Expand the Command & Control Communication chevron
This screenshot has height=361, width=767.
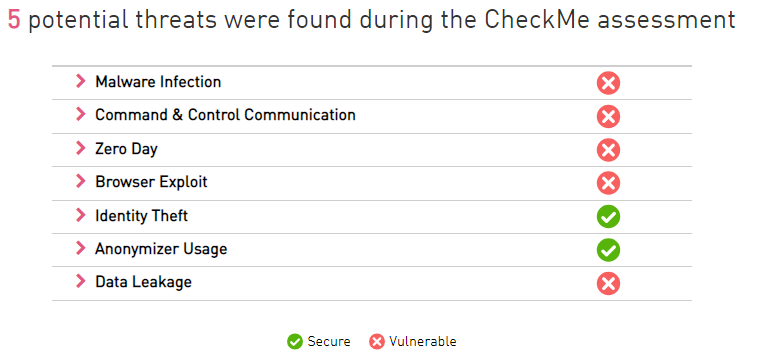[81, 114]
